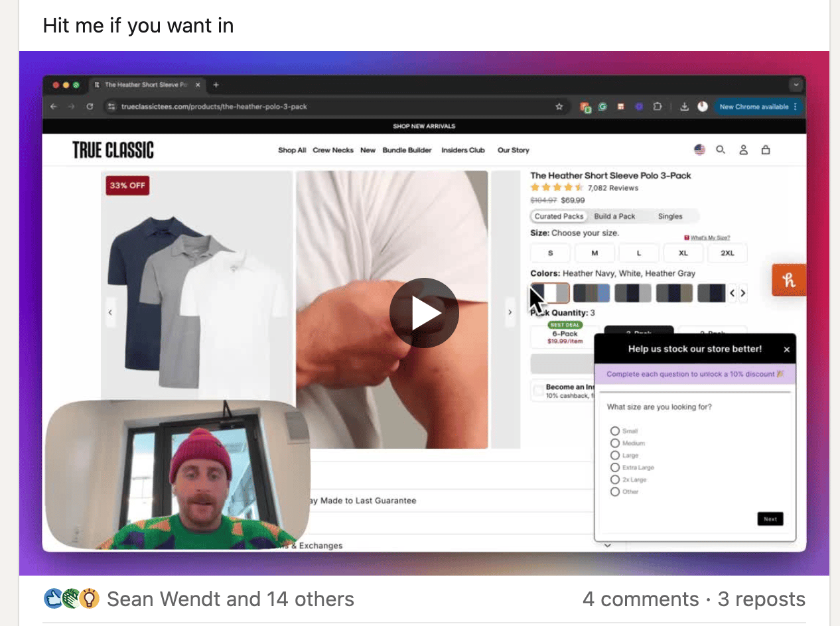Select the Heather Navy, White, Gray swatch

[x=550, y=293]
